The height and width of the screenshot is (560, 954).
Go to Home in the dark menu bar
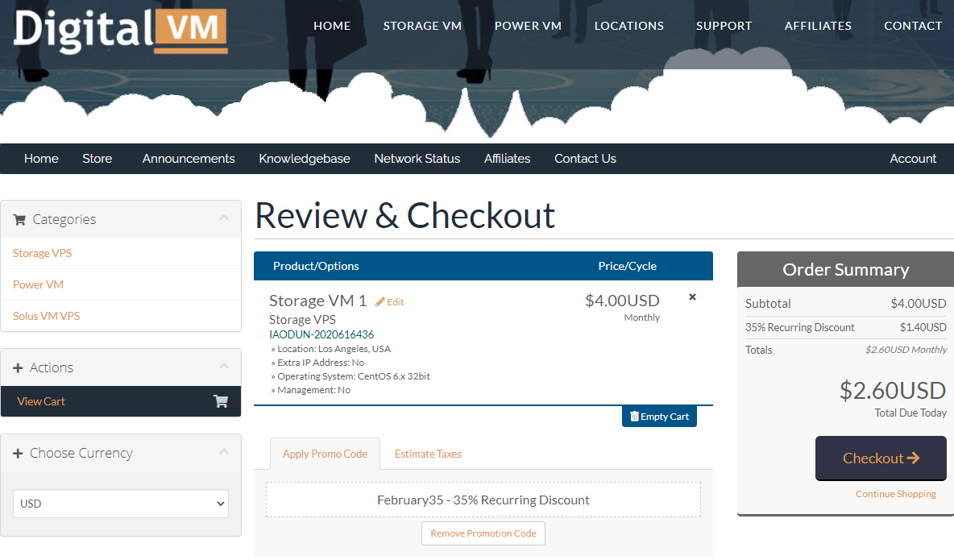click(41, 159)
